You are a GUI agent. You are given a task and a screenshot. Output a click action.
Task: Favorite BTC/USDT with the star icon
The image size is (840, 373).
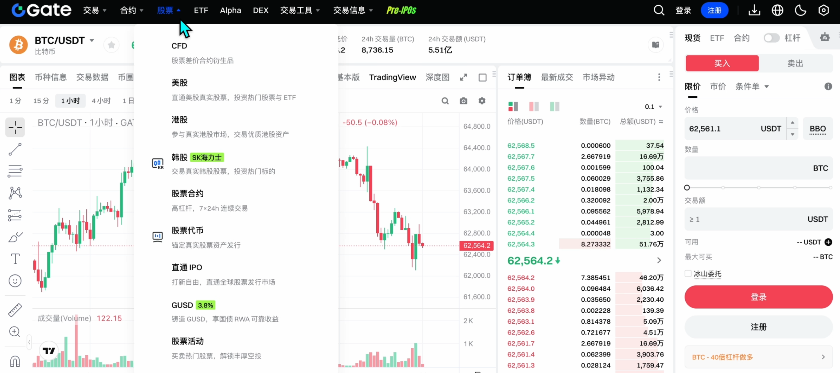(x=111, y=45)
